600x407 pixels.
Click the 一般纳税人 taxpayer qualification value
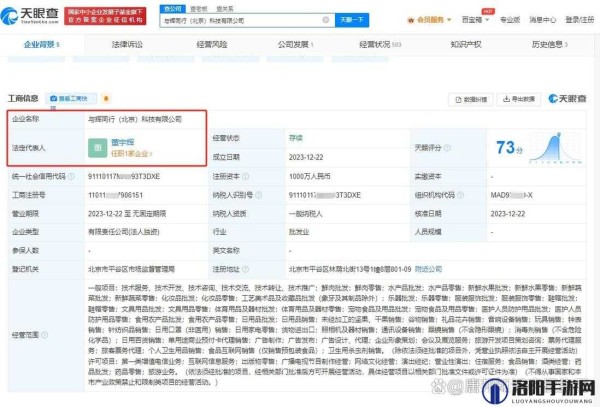pos(305,214)
